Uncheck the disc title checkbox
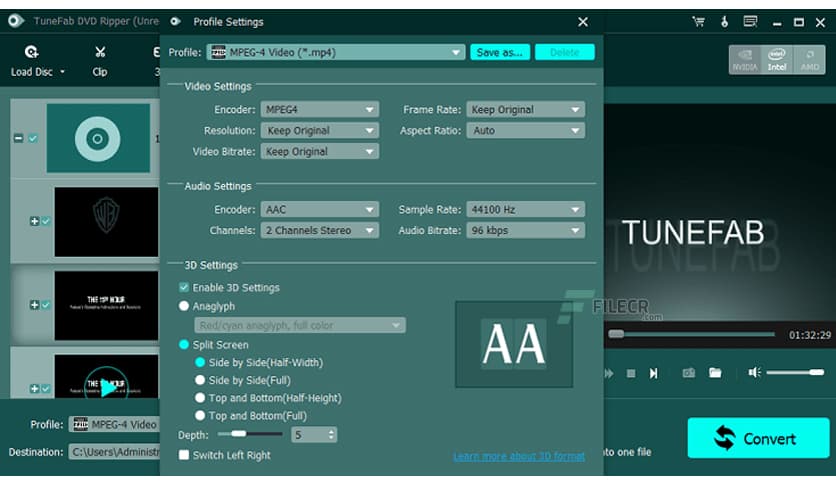 (33, 138)
